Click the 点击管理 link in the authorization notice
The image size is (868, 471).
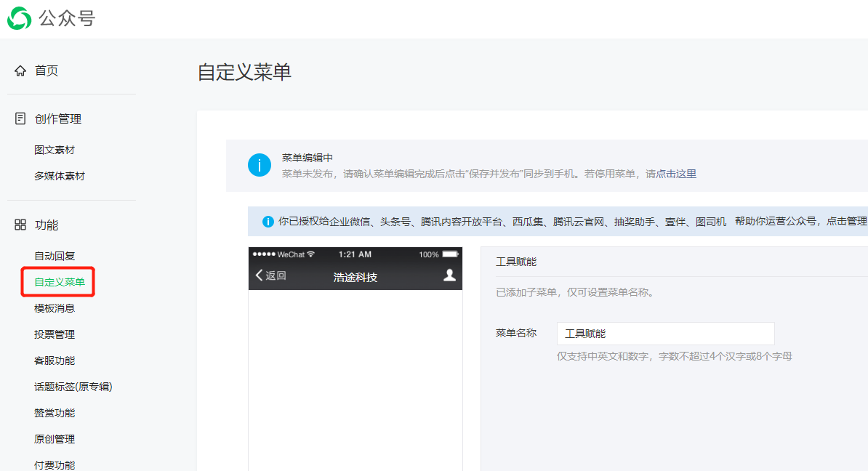pyautogui.click(x=847, y=222)
